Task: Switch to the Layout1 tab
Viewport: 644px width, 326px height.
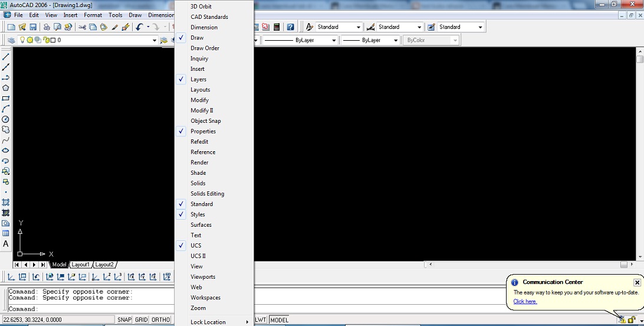Action: [x=80, y=265]
